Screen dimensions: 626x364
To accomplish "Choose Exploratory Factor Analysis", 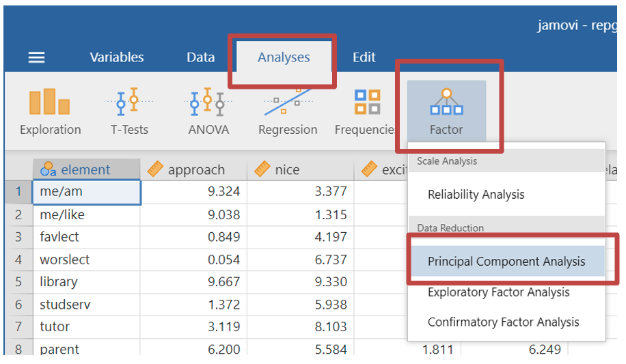I will [498, 292].
